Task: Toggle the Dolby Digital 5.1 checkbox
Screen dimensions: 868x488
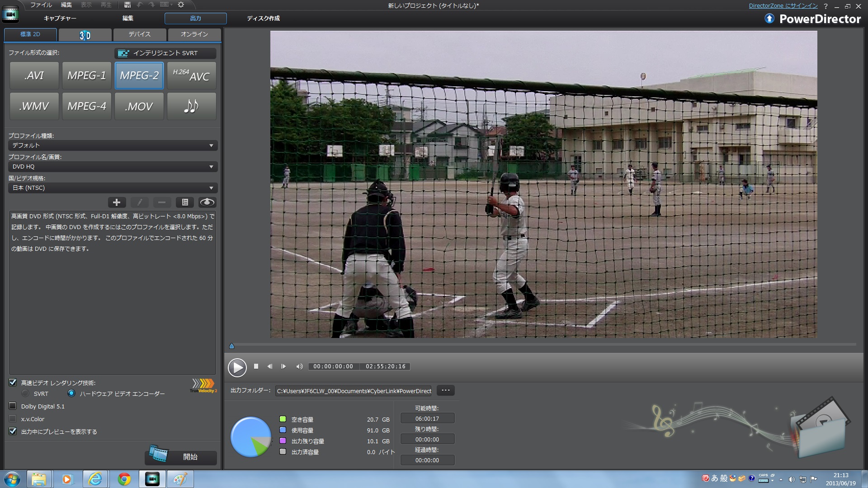Action: (13, 406)
